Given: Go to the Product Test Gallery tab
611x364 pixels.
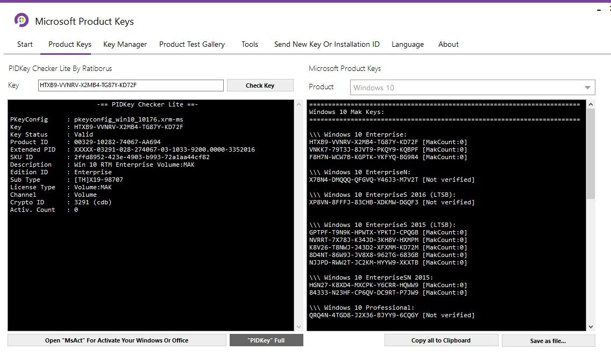Looking at the screenshot, I should tap(192, 45).
